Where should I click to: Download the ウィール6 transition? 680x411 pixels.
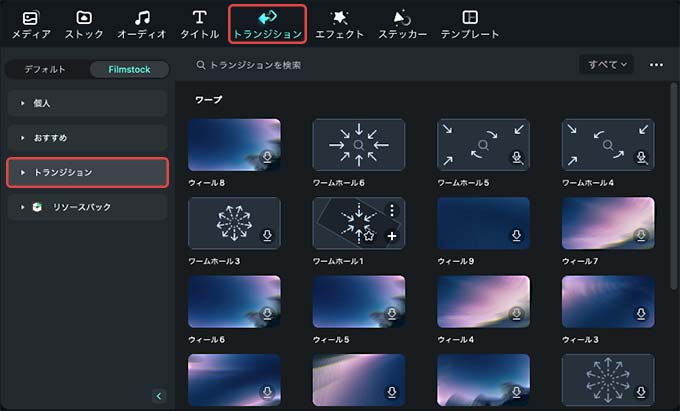268,314
